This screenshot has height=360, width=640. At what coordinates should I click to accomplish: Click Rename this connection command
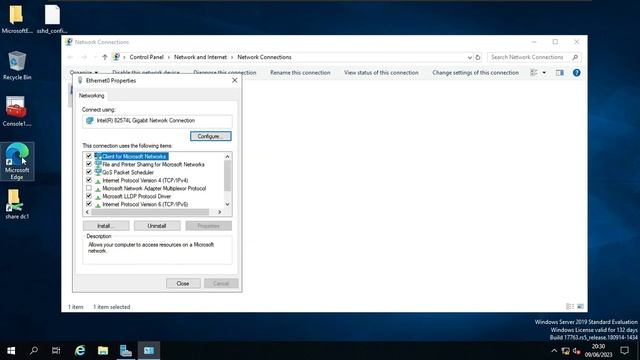pos(300,73)
